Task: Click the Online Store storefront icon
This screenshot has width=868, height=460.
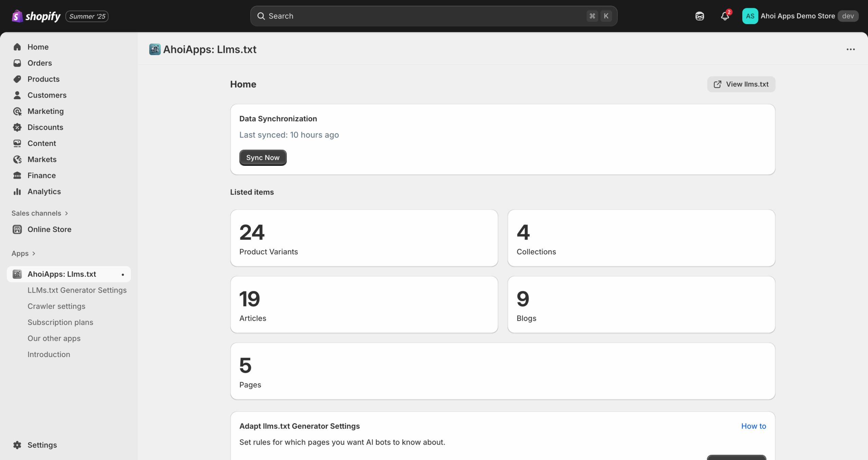Action: coord(17,229)
